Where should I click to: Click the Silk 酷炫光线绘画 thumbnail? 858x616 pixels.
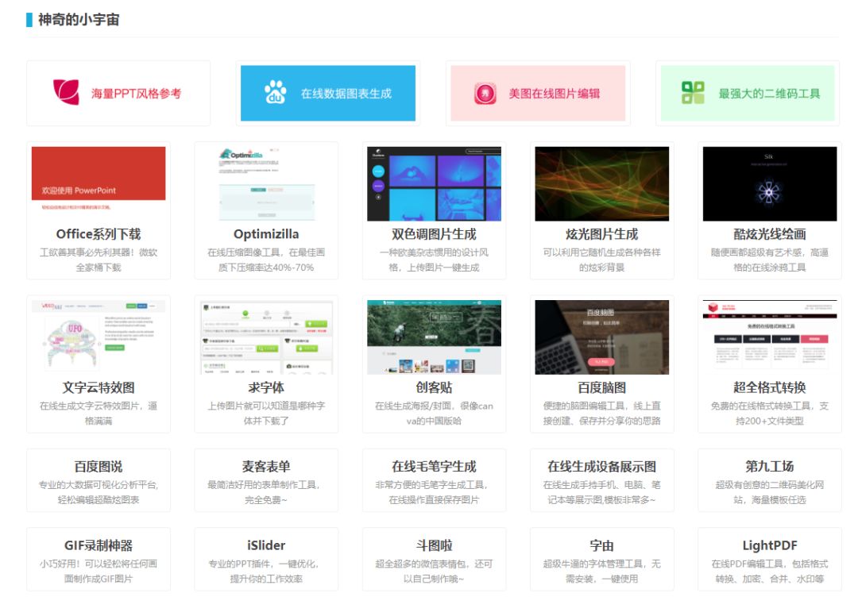(x=769, y=184)
